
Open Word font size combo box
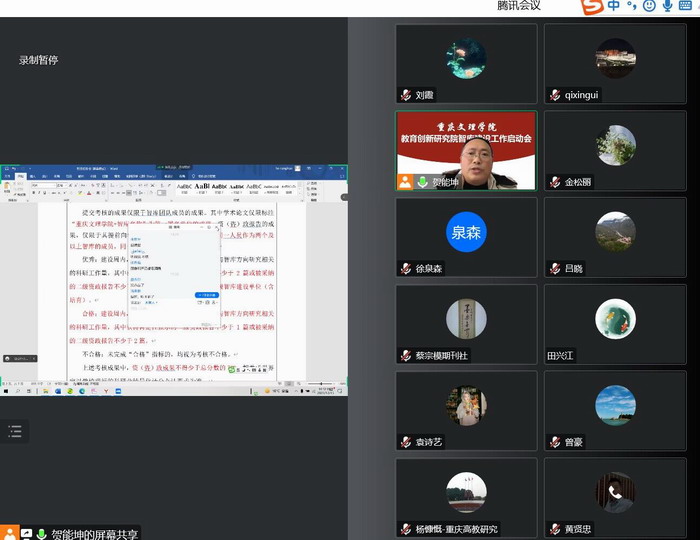[x=62, y=185]
